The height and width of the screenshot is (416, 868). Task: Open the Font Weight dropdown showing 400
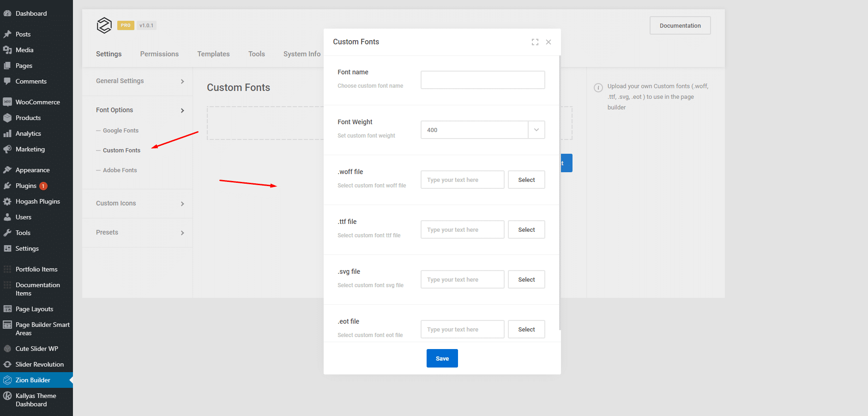coord(482,130)
